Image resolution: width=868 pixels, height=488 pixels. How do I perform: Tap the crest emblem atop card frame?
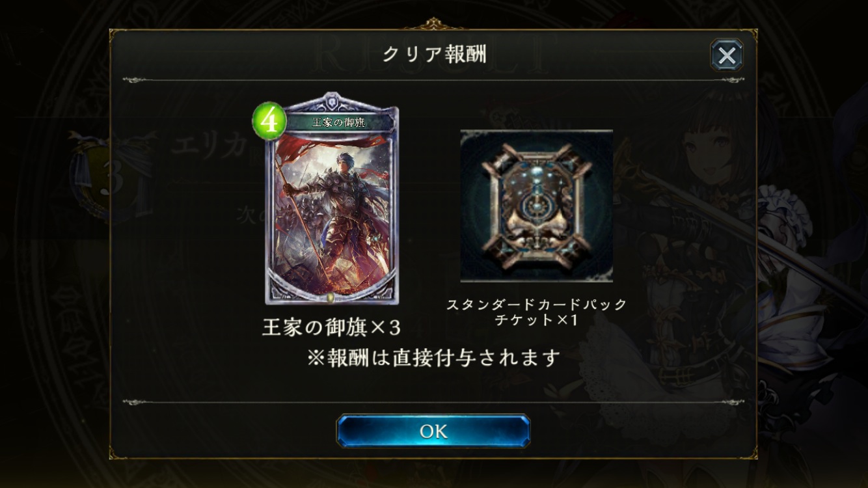tap(332, 102)
